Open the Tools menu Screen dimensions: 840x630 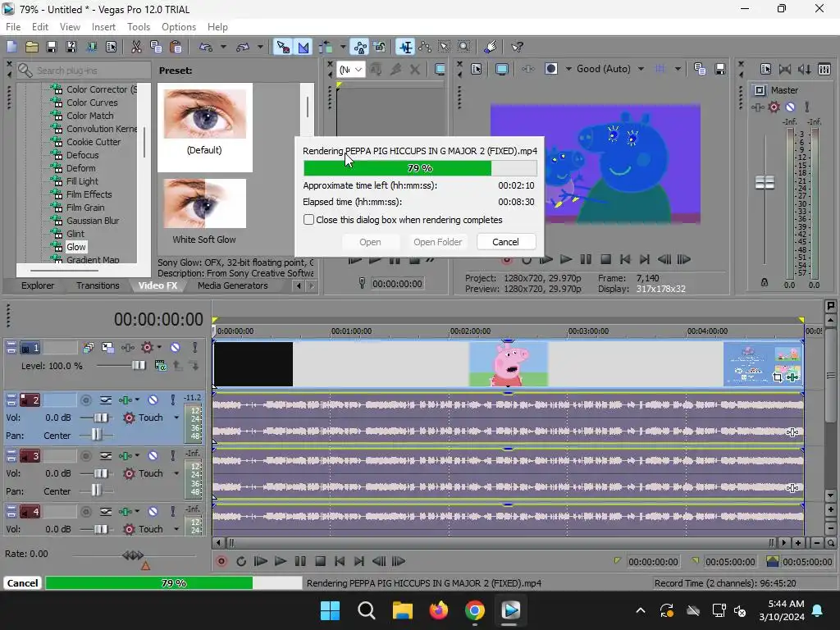(138, 27)
